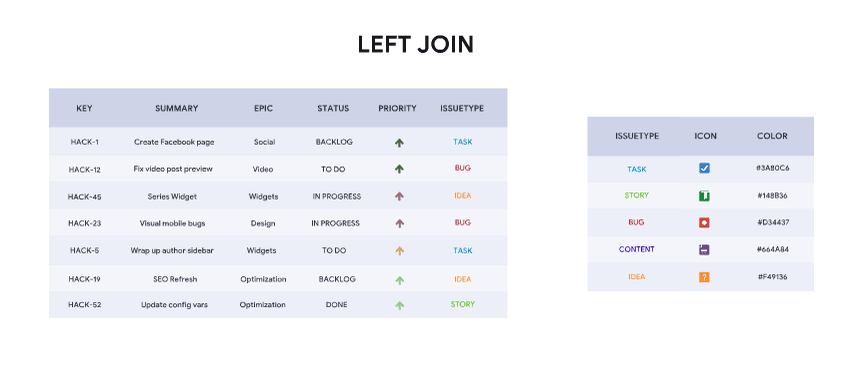This screenshot has height=373, width=850.
Task: Click the BUG label in HACK-12 row
Action: point(462,168)
